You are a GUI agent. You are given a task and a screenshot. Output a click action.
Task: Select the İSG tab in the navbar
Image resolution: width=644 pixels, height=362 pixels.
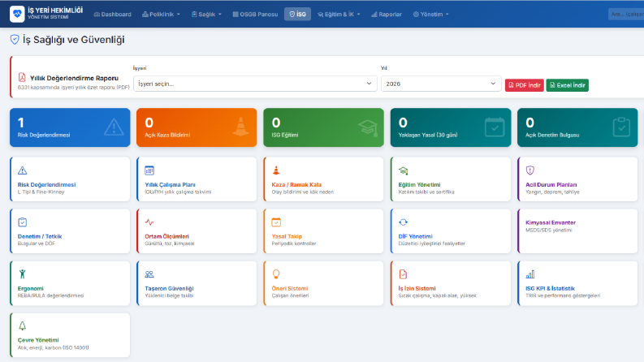(x=297, y=14)
